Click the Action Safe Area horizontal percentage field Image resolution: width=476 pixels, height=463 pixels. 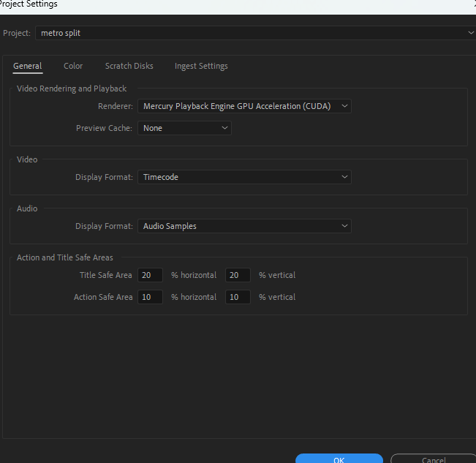click(150, 297)
